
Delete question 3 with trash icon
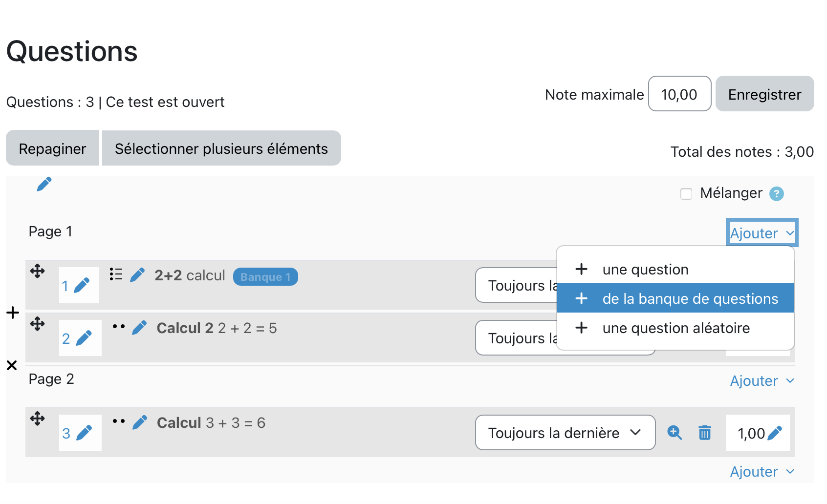pos(705,433)
